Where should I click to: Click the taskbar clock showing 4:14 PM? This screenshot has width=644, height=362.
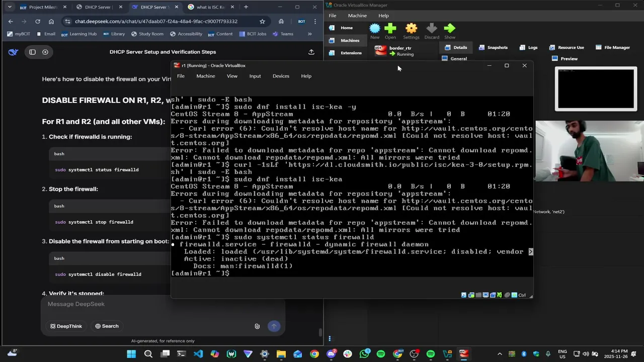tap(619, 354)
